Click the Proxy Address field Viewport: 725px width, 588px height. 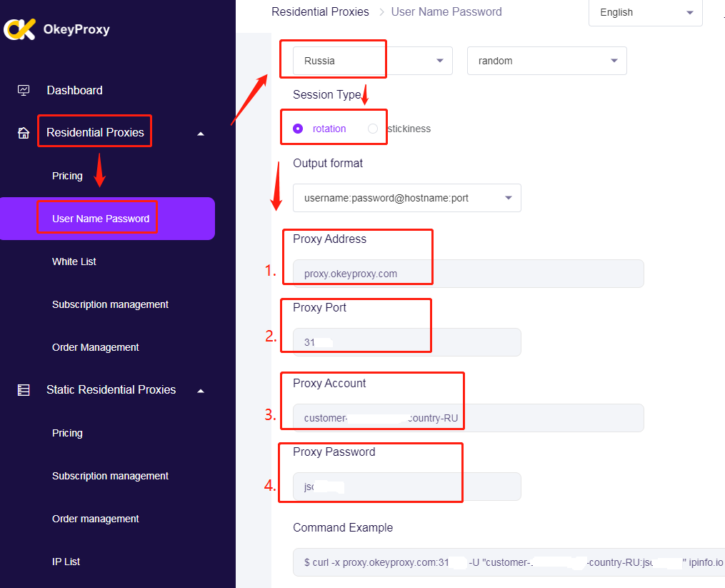tap(468, 274)
